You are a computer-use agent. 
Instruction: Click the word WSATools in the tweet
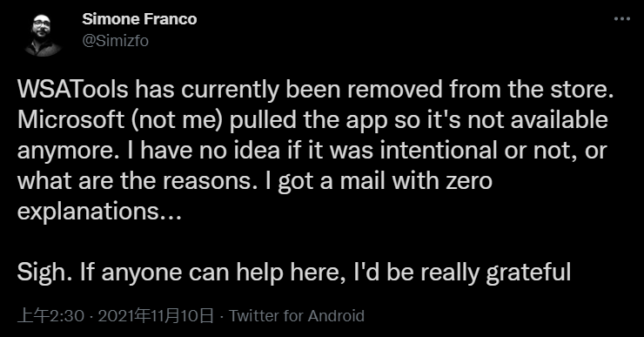(73, 89)
